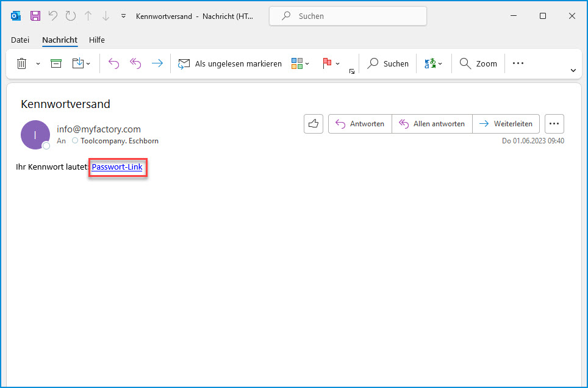Mark message as unread
Image resolution: width=588 pixels, height=388 pixels.
pos(230,63)
